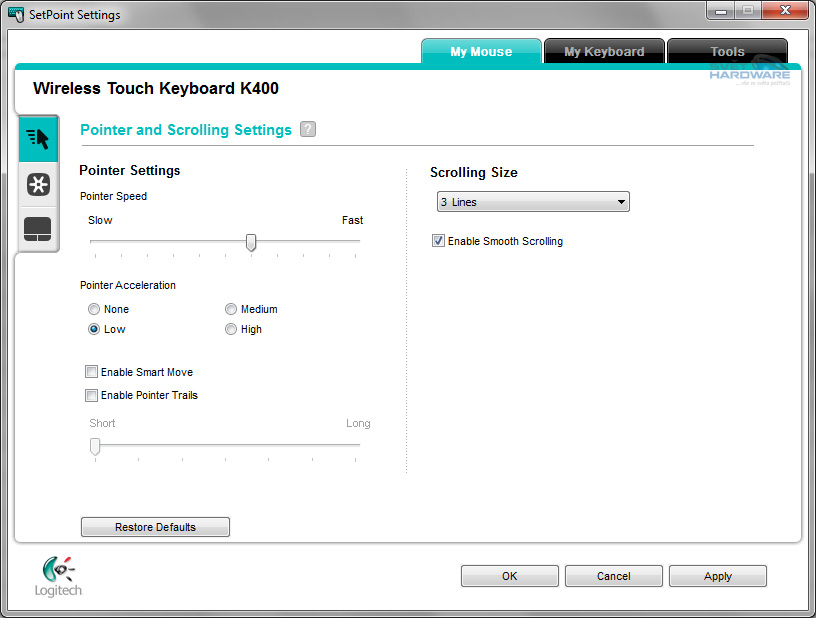Disable Smooth Scrolling checkbox
Image resolution: width=816 pixels, height=618 pixels.
pos(438,241)
